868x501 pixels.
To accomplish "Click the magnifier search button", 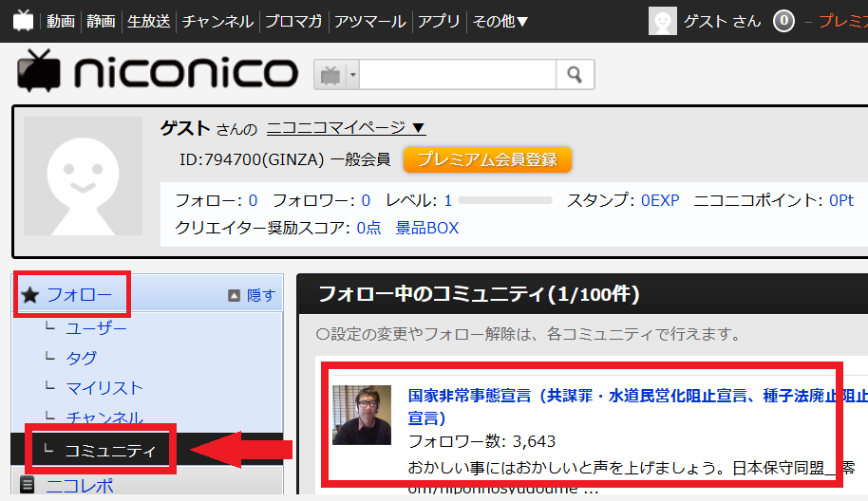I will (x=575, y=74).
